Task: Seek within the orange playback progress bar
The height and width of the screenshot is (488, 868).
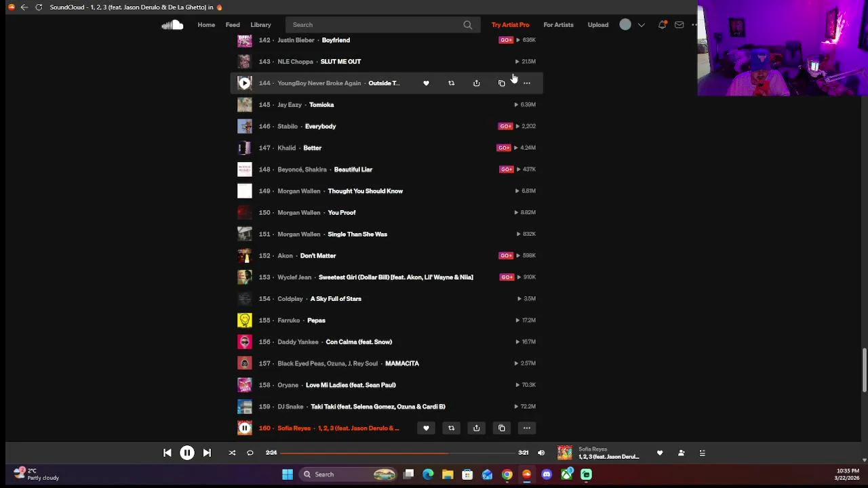Action: point(364,453)
